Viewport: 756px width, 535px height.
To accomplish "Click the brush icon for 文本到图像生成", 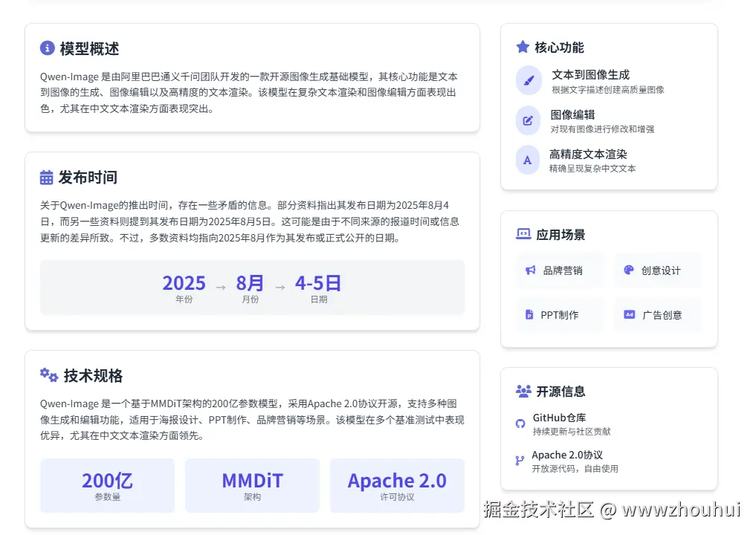I will (x=529, y=80).
